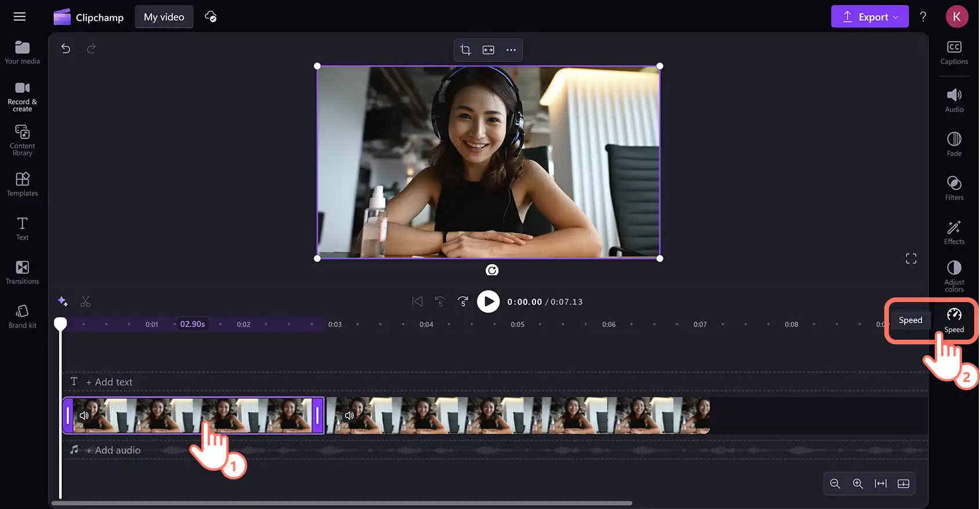Open the Brand kit sidebar tab

(x=23, y=317)
